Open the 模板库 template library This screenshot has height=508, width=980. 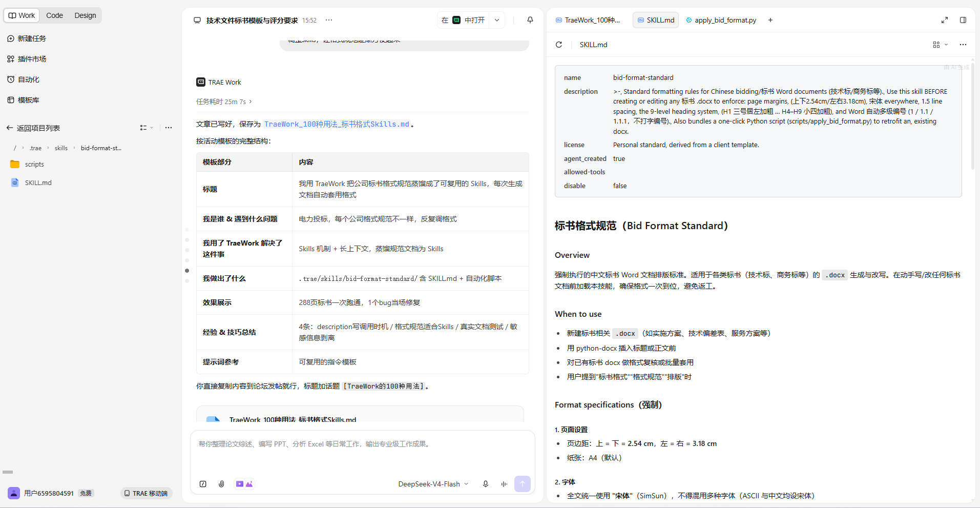(x=23, y=100)
